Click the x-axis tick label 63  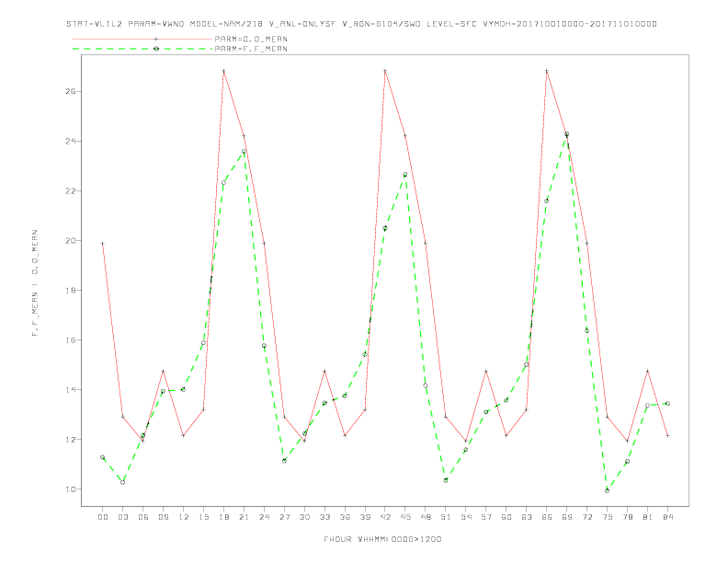(527, 517)
